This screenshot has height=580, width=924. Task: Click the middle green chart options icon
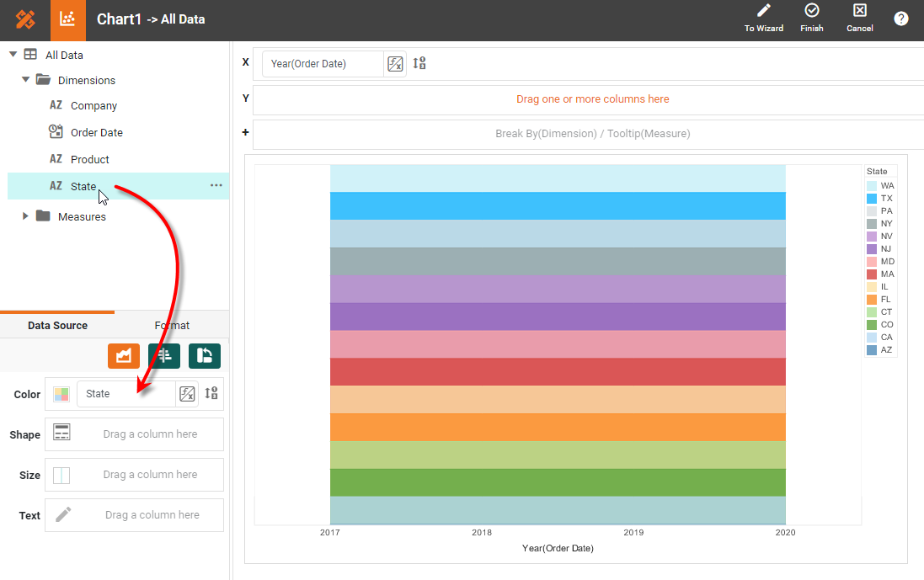pos(164,355)
